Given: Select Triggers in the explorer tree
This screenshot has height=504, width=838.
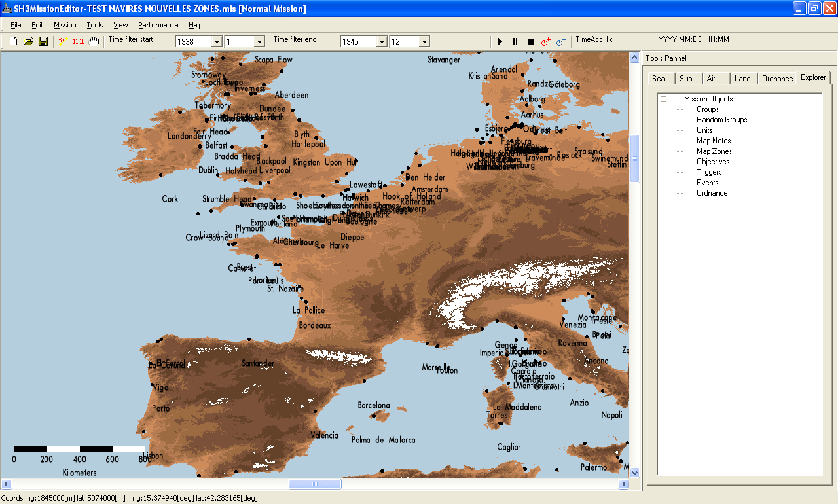Looking at the screenshot, I should (x=709, y=172).
